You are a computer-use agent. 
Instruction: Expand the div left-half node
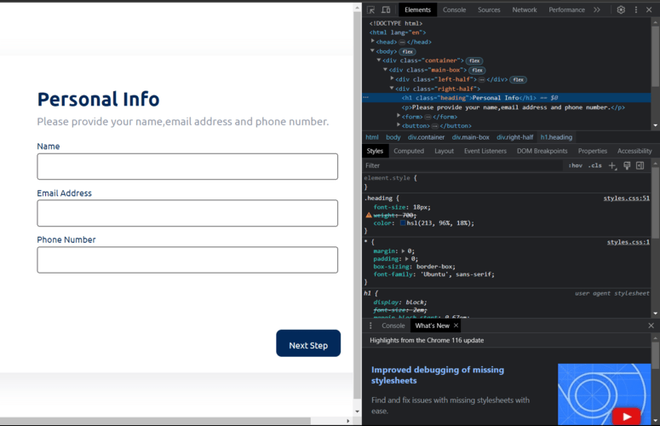pos(392,79)
